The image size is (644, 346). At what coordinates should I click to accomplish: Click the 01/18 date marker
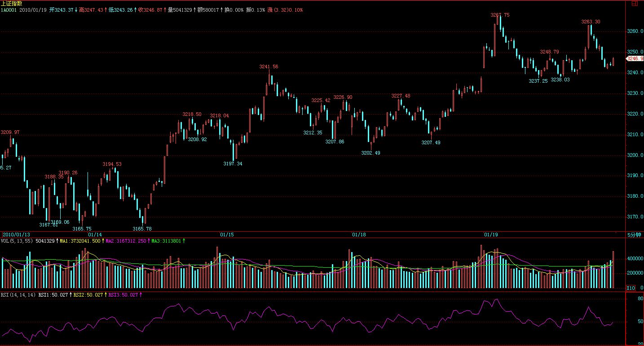[359, 235]
